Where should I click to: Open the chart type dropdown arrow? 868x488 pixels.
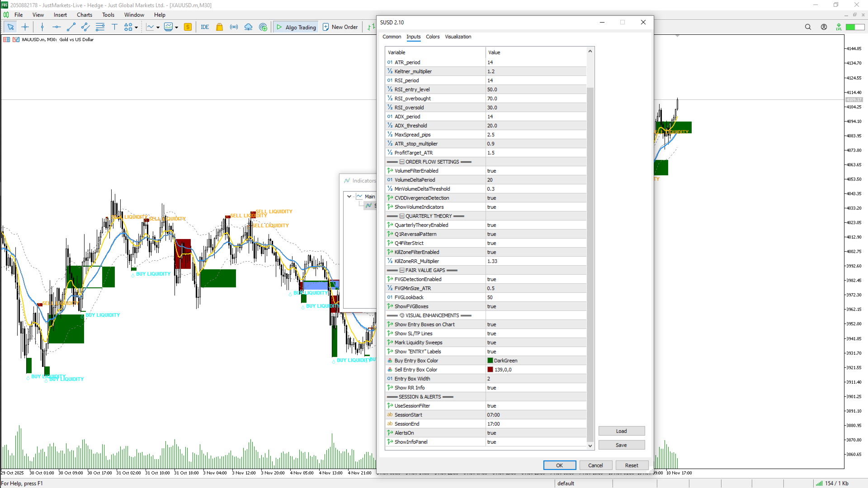[x=158, y=28]
